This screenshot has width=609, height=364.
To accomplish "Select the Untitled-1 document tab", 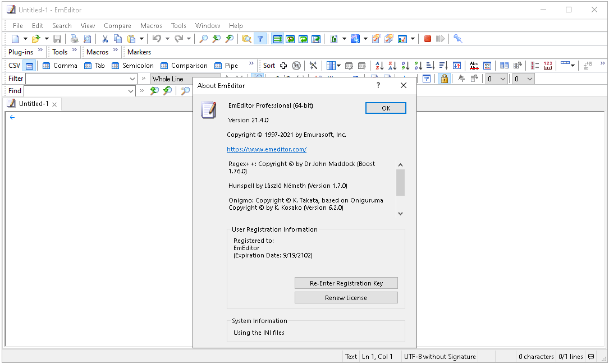I will pos(33,104).
